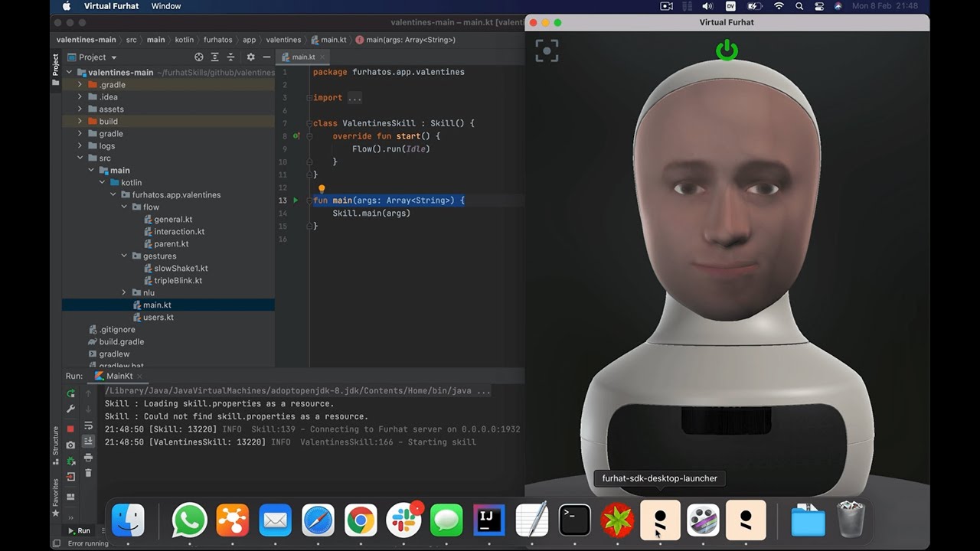Viewport: 980px width, 551px height.
Task: Print the console output
Action: (88, 458)
